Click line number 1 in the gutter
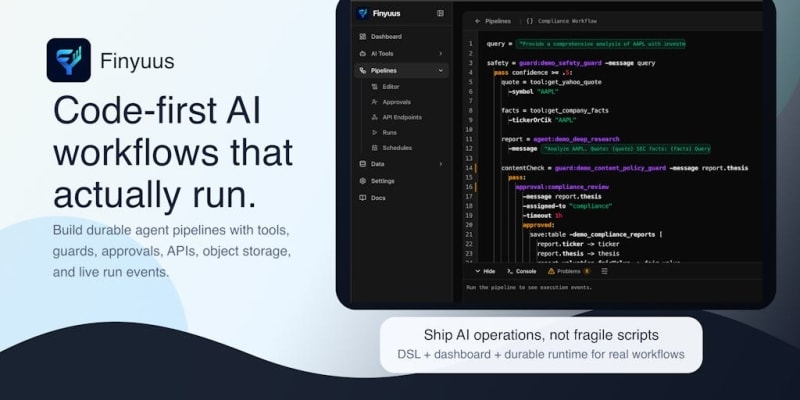The height and width of the screenshot is (400, 800). 470,44
